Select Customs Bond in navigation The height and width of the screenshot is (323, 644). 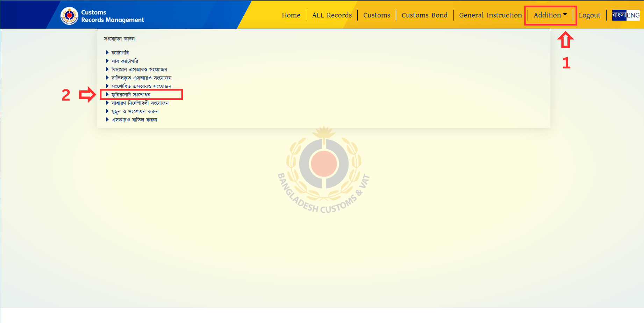pyautogui.click(x=424, y=15)
